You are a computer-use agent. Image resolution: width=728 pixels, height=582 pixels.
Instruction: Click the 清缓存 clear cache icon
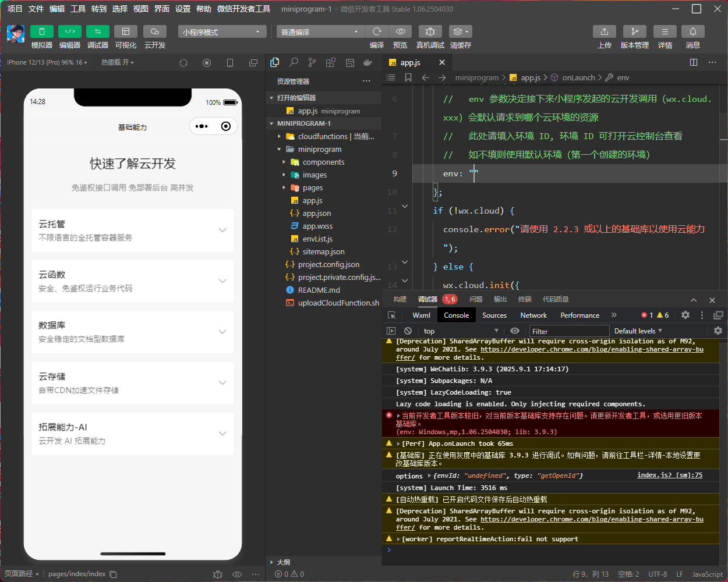click(460, 31)
